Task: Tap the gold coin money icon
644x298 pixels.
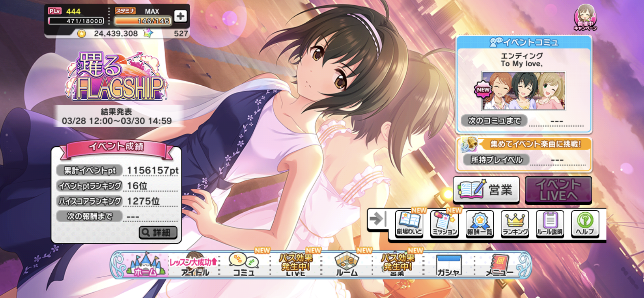Action: (x=82, y=34)
